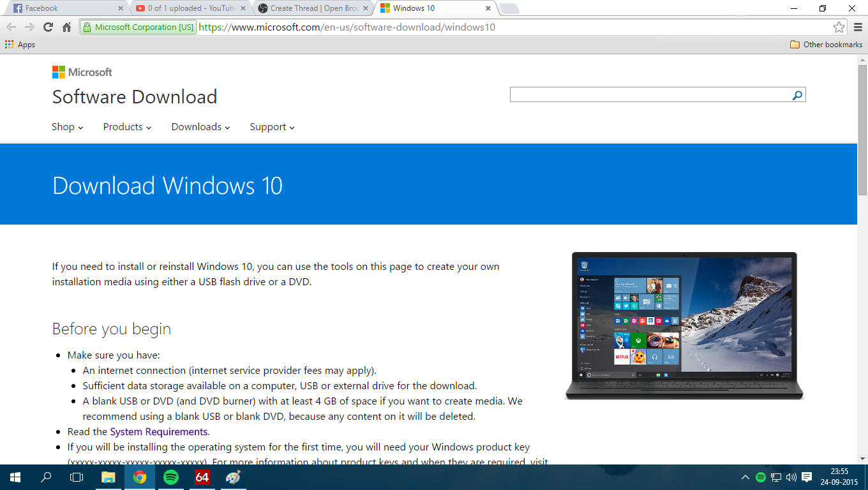Open the Action Center notifications icon

tap(807, 477)
